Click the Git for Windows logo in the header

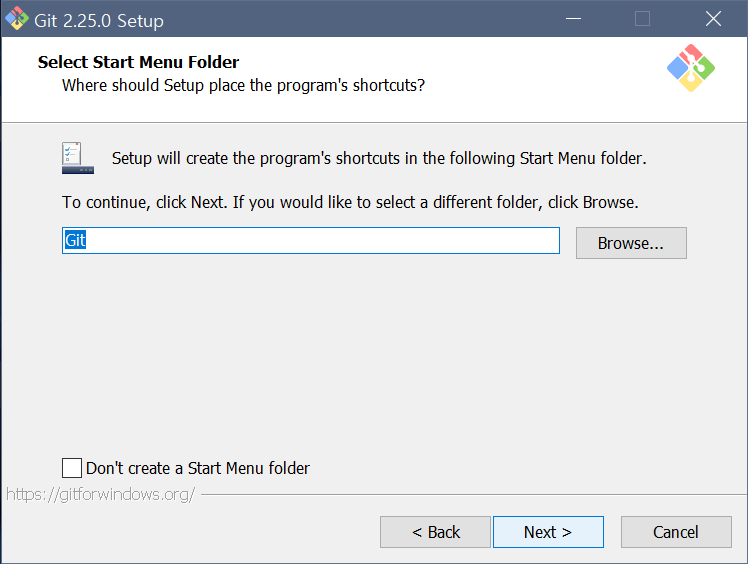click(691, 68)
